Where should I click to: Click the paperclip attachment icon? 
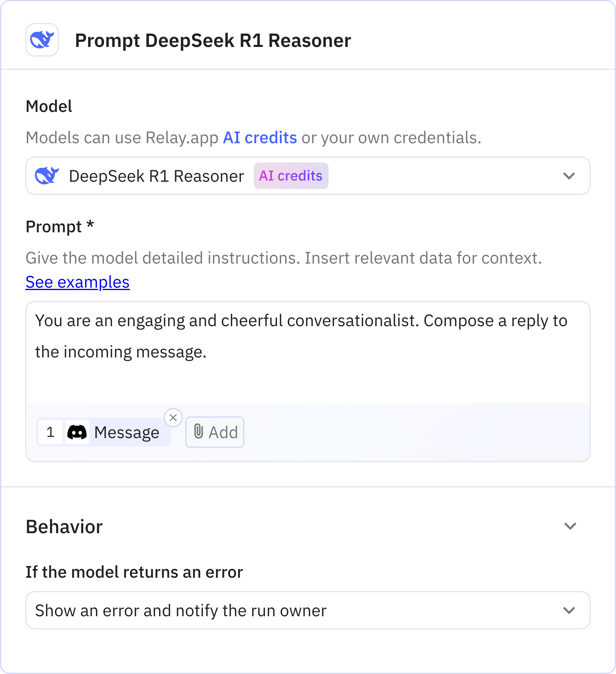point(199,431)
